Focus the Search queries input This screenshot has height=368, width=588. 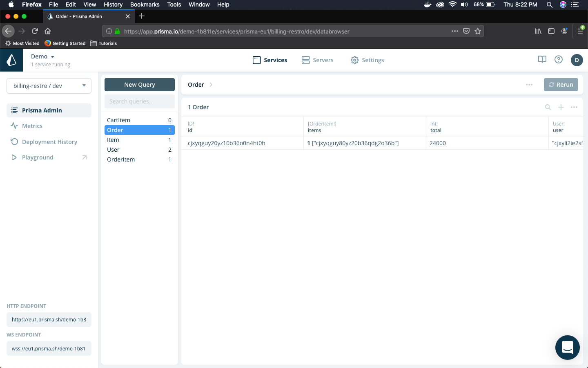pos(140,101)
